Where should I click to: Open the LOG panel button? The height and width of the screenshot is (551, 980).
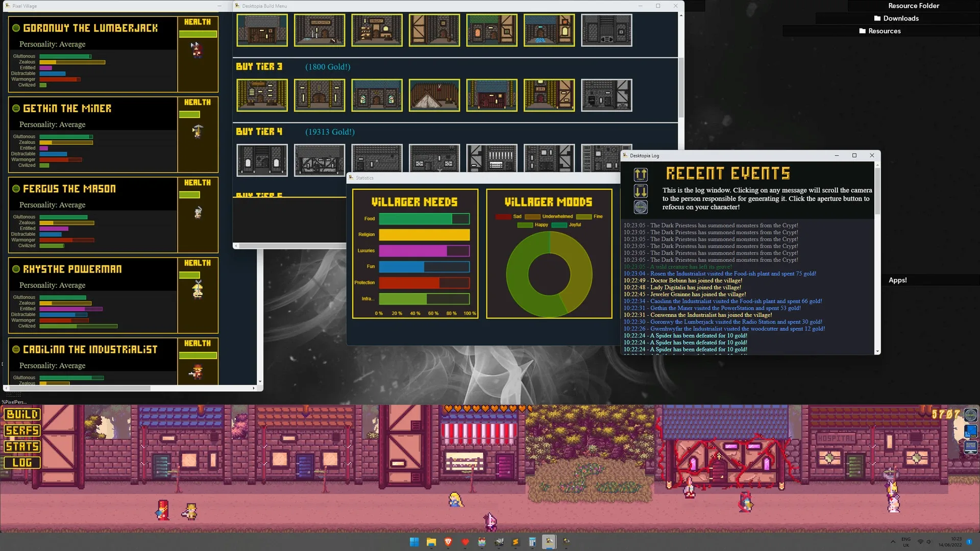point(22,462)
